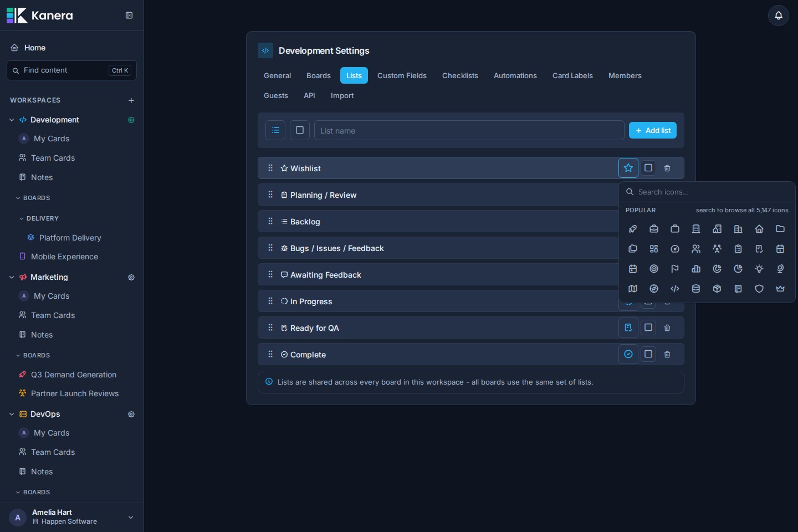
Task: Open the Card Labels tab
Action: tap(572, 75)
